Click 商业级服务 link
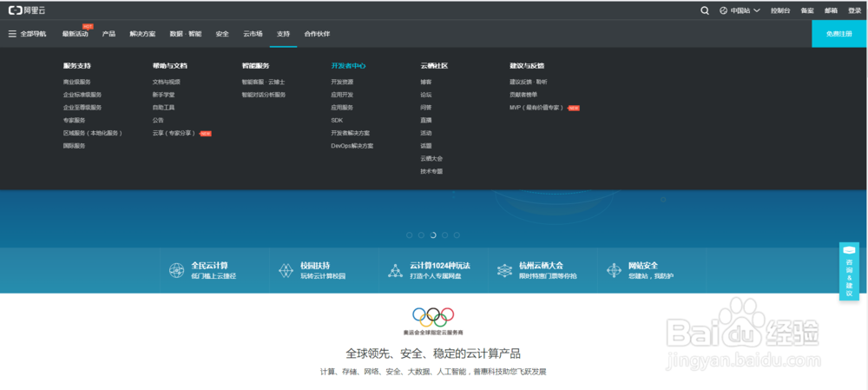868x390 pixels. [77, 82]
